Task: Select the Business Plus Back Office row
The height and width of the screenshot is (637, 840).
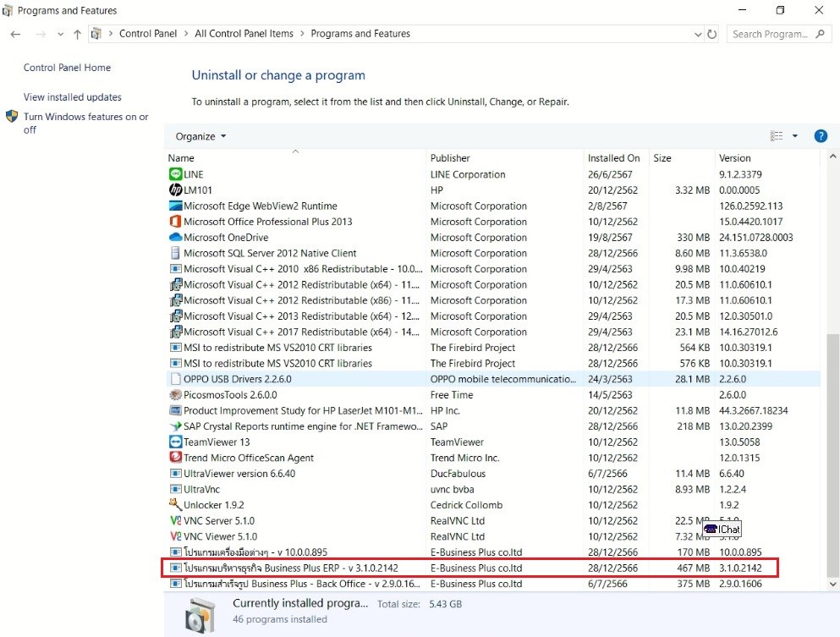Action: (493, 584)
